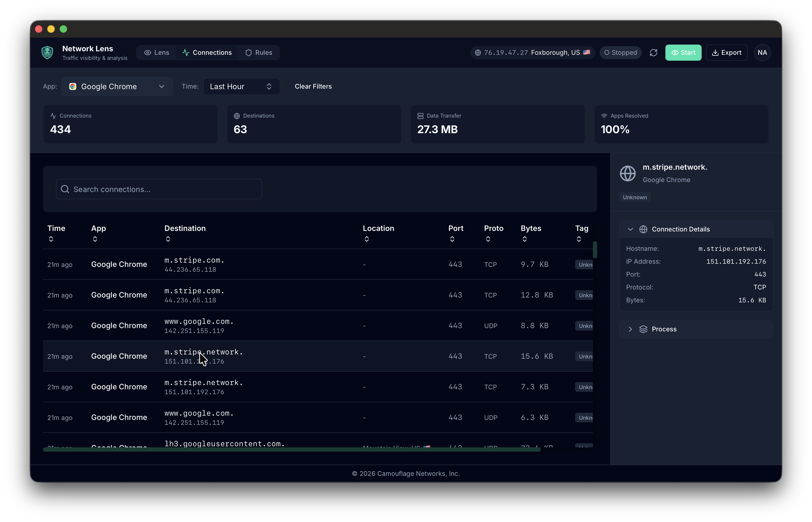Select the www.google.com. row with 6.3 KB
The width and height of the screenshot is (812, 522).
[x=318, y=417]
